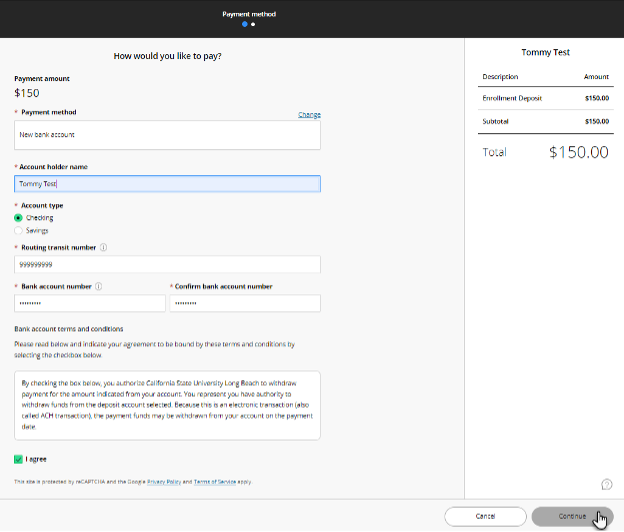Click the $150.00 Total amount
624x532 pixels.
click(579, 152)
